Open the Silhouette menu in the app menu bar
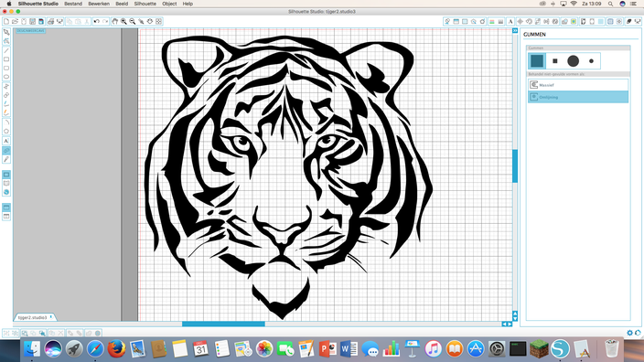Image resolution: width=644 pixels, height=362 pixels. pyautogui.click(x=145, y=4)
